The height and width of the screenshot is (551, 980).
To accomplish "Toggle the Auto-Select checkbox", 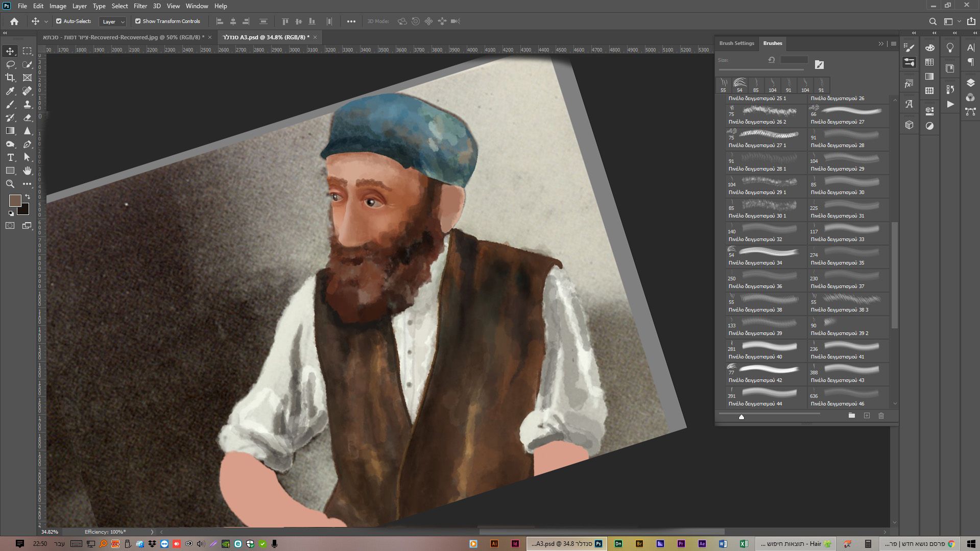I will coord(59,21).
